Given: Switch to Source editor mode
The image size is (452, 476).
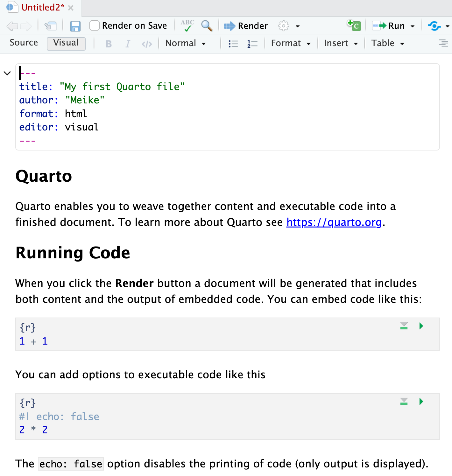Looking at the screenshot, I should pyautogui.click(x=24, y=43).
